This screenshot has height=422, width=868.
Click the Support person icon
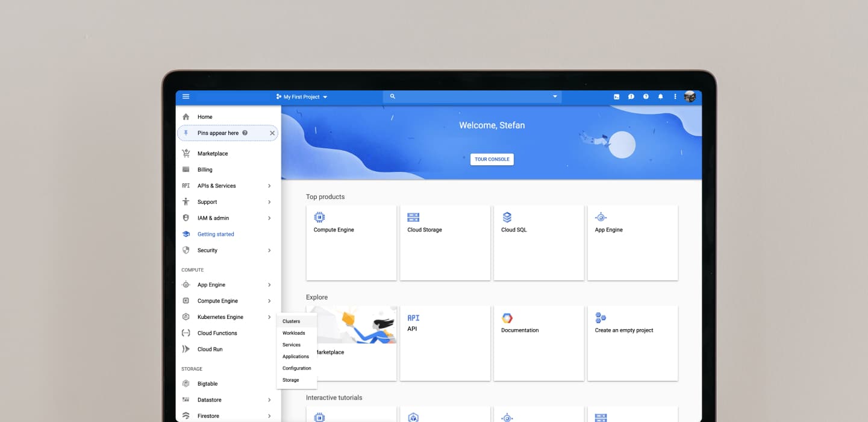click(186, 202)
